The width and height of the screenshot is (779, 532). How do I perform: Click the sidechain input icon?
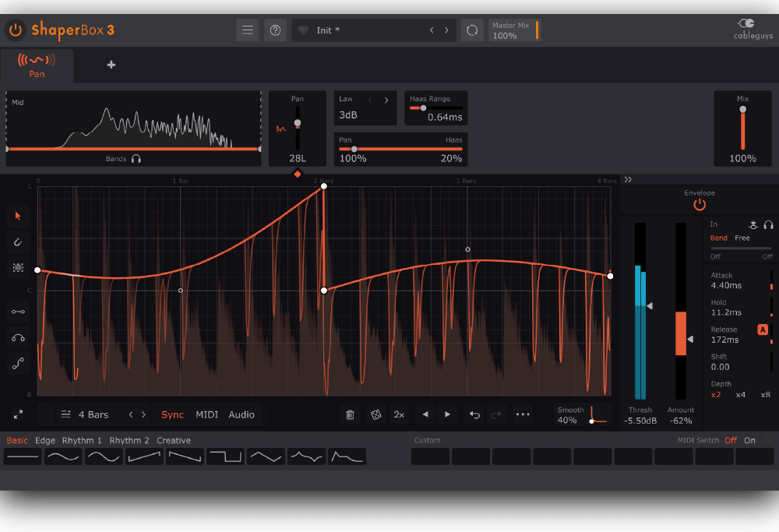[753, 225]
